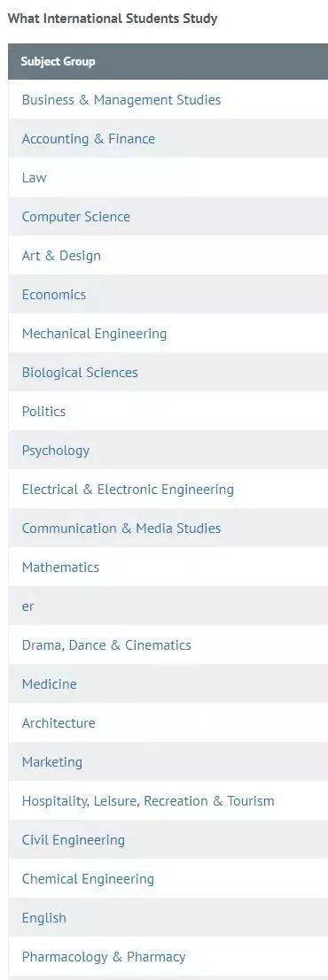Select the Medicine subject link
Viewport: 328px width, 980px height.
pyautogui.click(x=49, y=684)
